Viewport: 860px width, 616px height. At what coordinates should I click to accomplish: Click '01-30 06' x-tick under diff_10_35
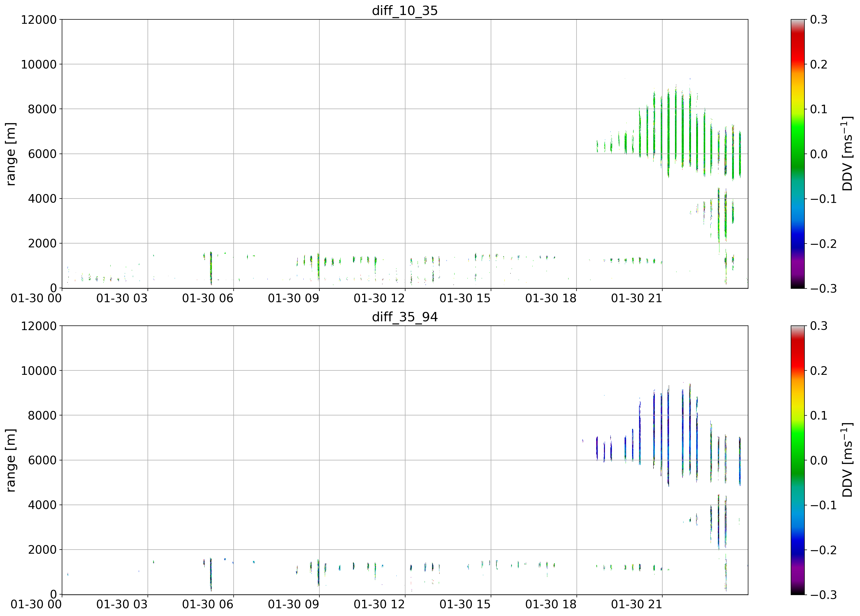[x=208, y=299]
